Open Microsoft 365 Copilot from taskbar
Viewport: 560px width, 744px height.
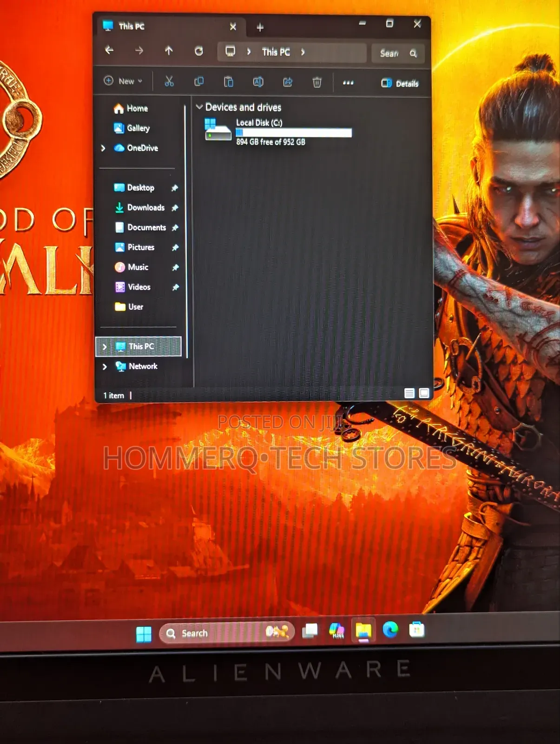(x=337, y=631)
